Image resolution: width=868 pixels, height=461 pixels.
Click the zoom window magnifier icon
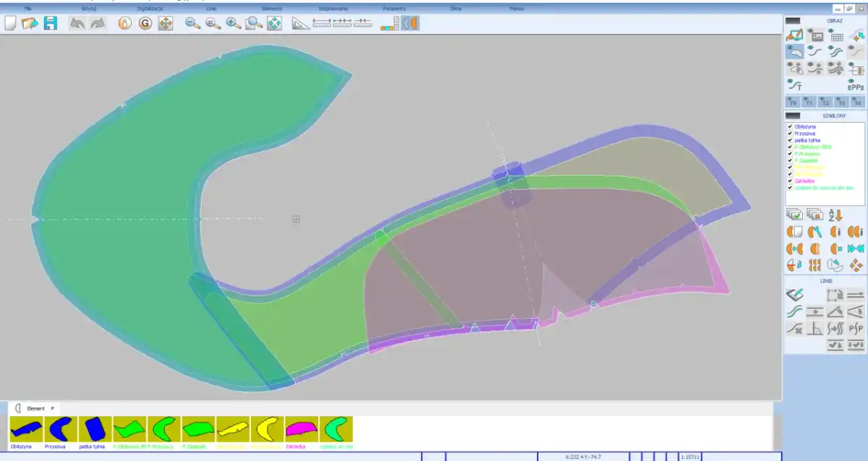click(x=253, y=24)
